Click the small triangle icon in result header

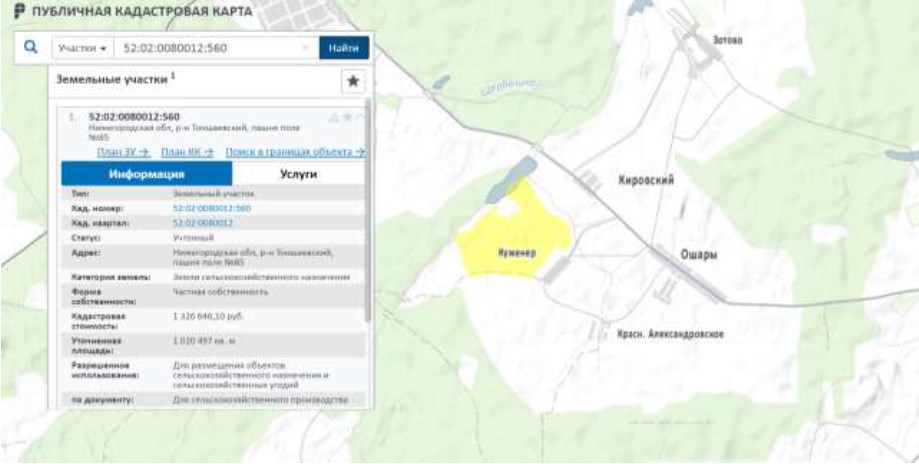[x=334, y=117]
